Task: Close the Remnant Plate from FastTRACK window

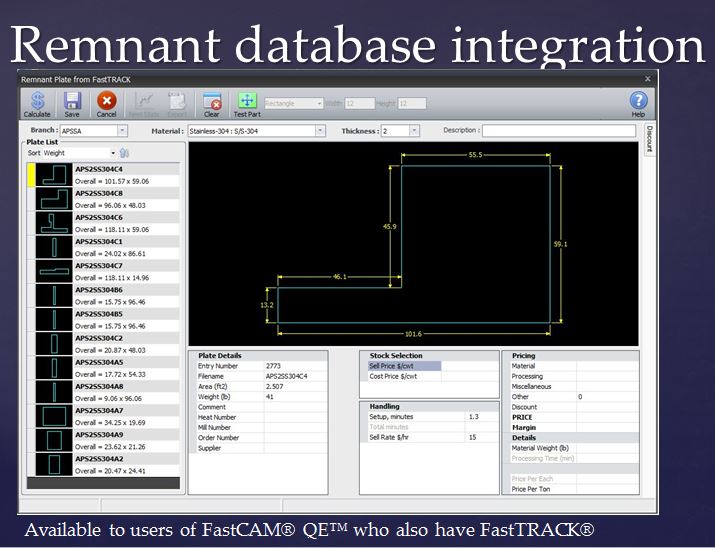Action: [x=648, y=79]
